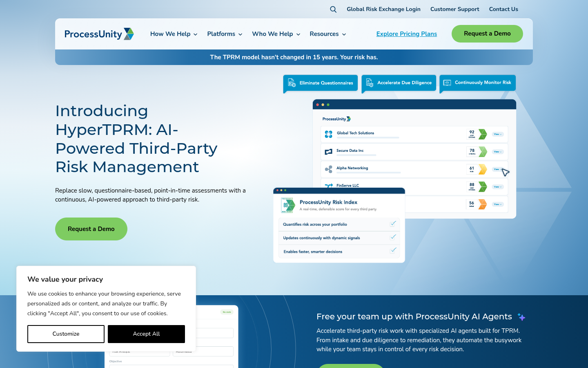588x368 pixels.
Task: Accept all cookies
Action: point(146,334)
